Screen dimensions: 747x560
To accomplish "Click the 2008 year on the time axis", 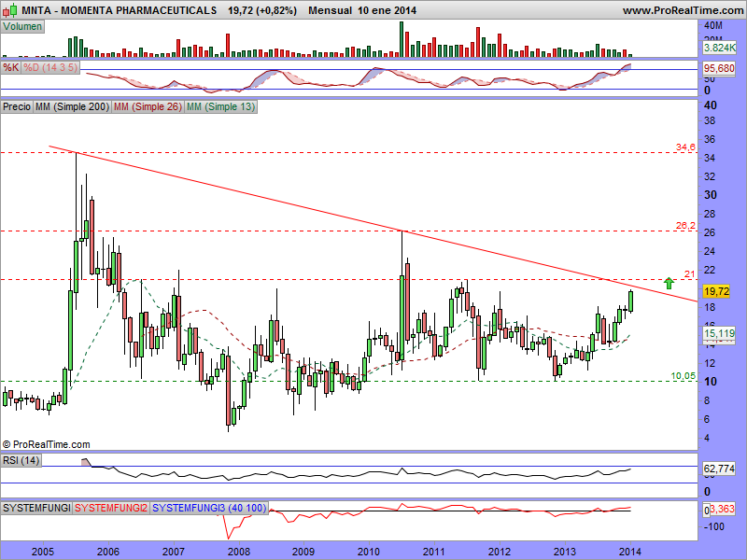I will (x=239, y=552).
